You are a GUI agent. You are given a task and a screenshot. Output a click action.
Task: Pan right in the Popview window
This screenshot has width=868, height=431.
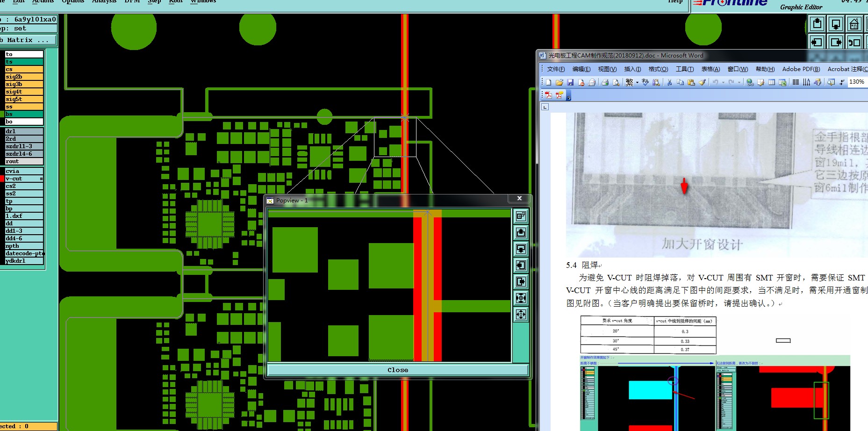[521, 281]
